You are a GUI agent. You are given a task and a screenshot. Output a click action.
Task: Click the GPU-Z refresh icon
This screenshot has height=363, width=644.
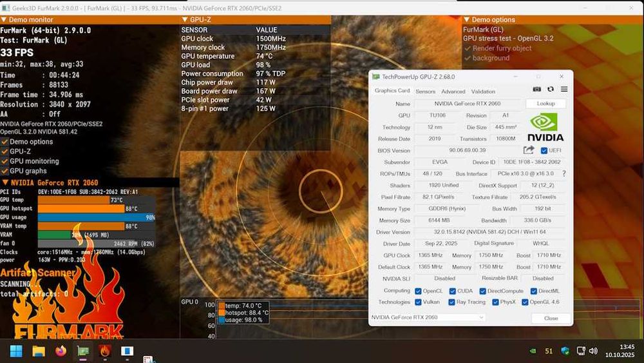(551, 89)
